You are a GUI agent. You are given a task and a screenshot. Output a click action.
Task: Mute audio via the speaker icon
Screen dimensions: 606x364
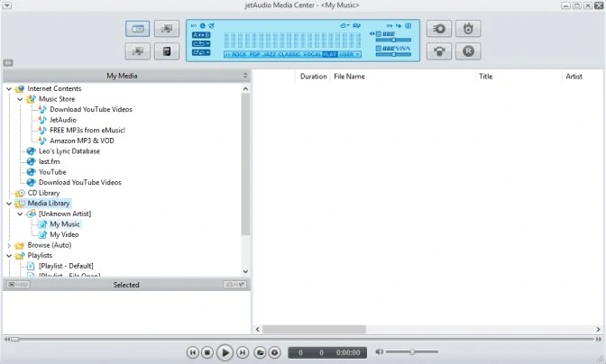coord(379,351)
